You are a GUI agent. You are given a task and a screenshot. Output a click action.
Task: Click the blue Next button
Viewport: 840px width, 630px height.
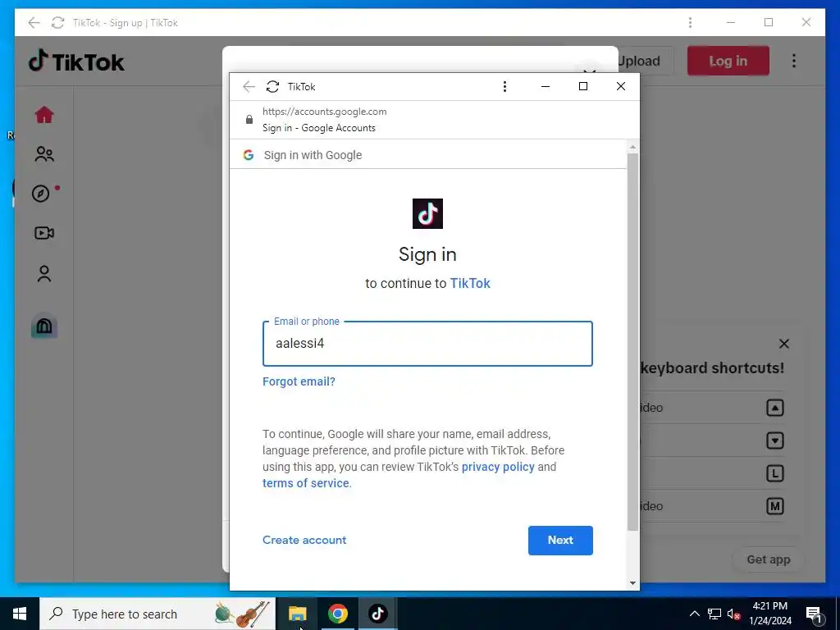(x=560, y=540)
